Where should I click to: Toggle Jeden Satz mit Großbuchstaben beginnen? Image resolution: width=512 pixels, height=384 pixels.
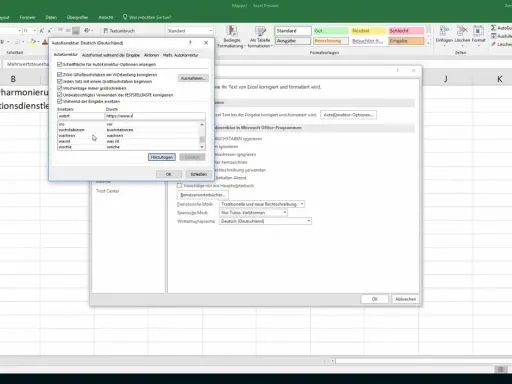[x=60, y=81]
